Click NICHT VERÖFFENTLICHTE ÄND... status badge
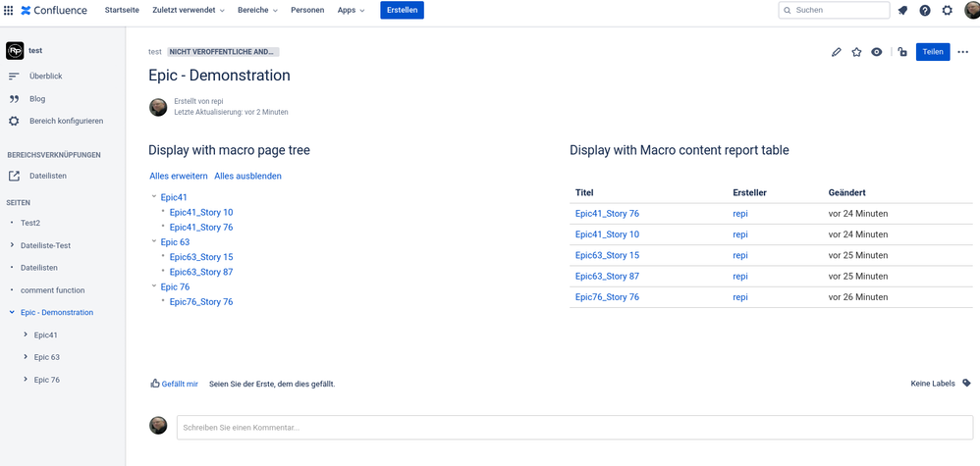 click(x=223, y=52)
